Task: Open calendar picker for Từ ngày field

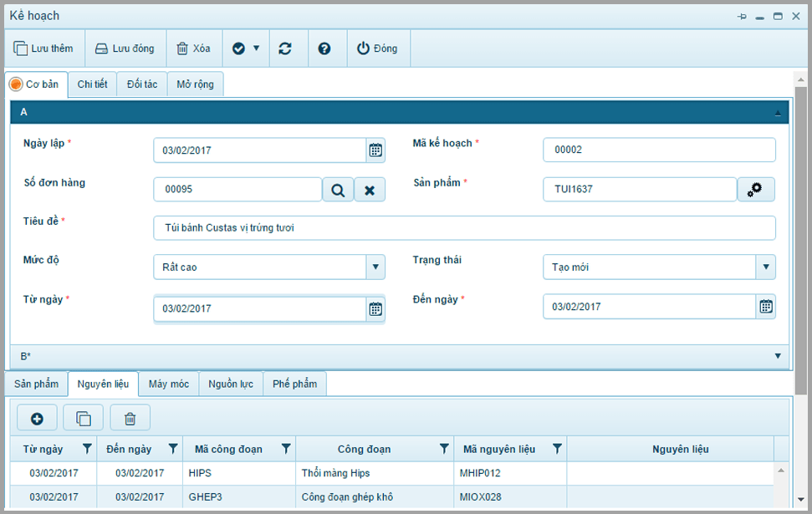Action: coord(375,309)
